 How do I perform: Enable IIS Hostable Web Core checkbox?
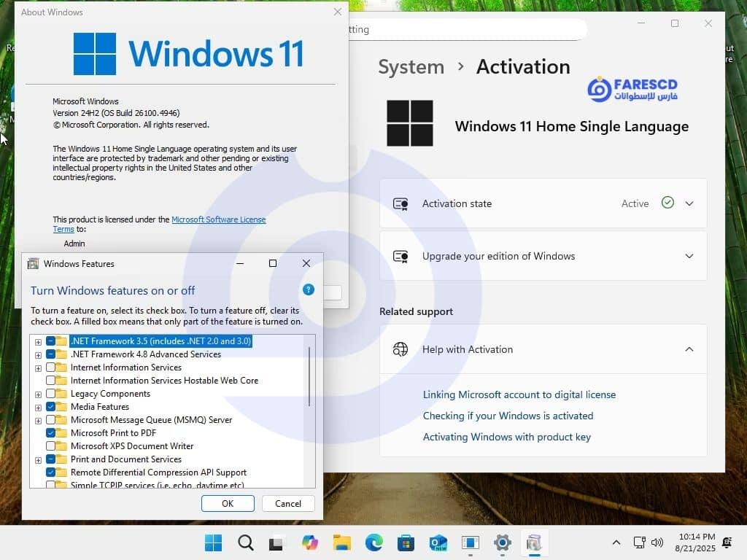50,381
